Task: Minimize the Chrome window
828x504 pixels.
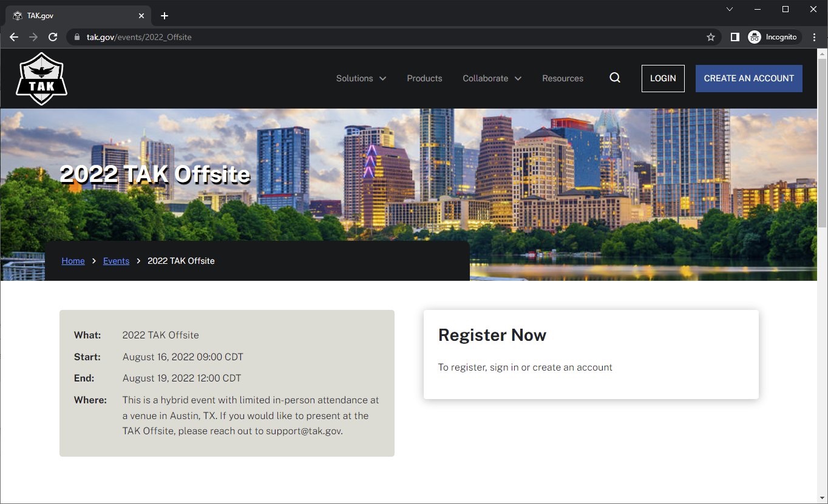Action: coord(758,9)
